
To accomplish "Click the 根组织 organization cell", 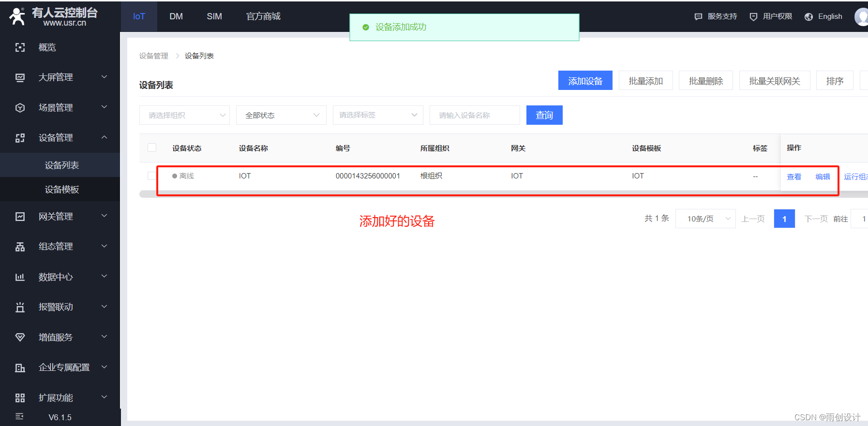I will [x=431, y=176].
